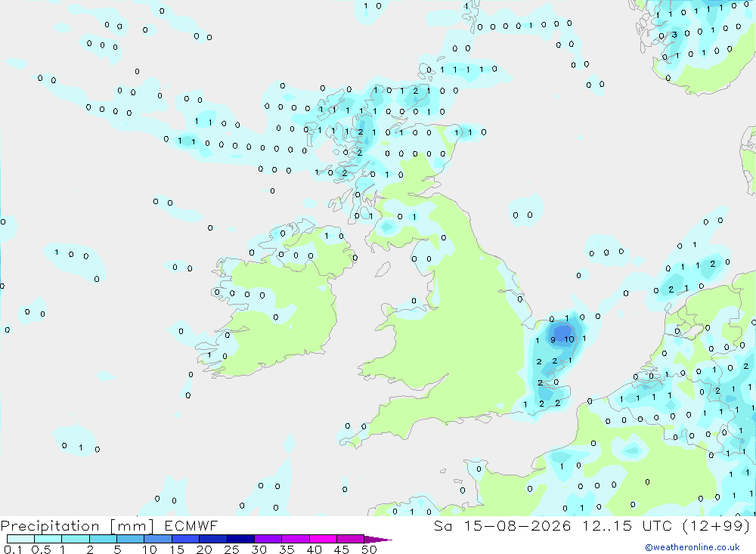Viewport: 756px width, 554px height.
Task: Click the 40–45 mm legend color swatch
Action: 323,539
